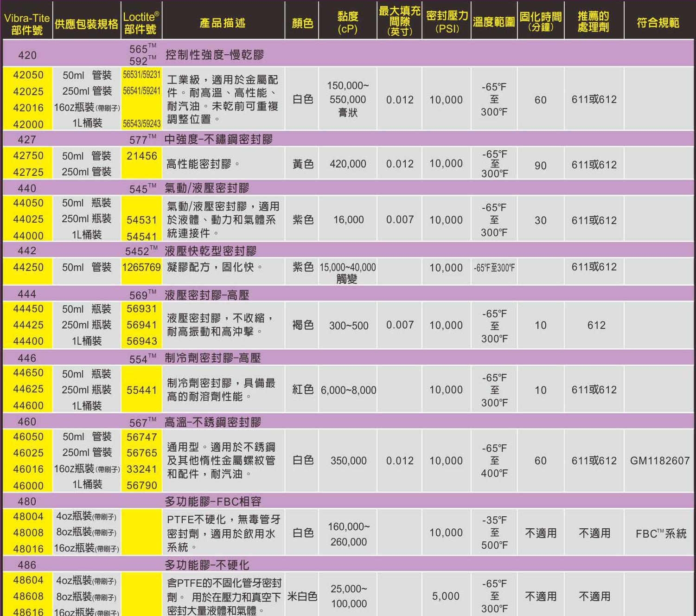Select part number 48004

(28, 516)
